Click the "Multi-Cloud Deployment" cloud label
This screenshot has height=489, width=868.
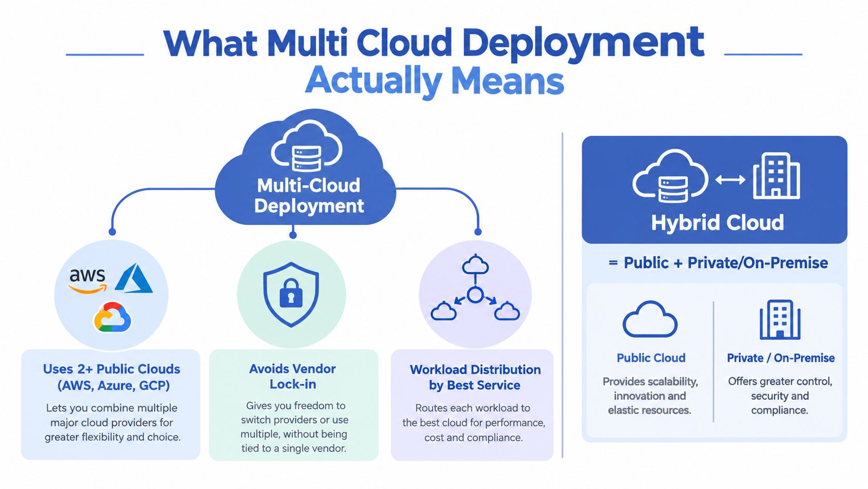tap(309, 195)
